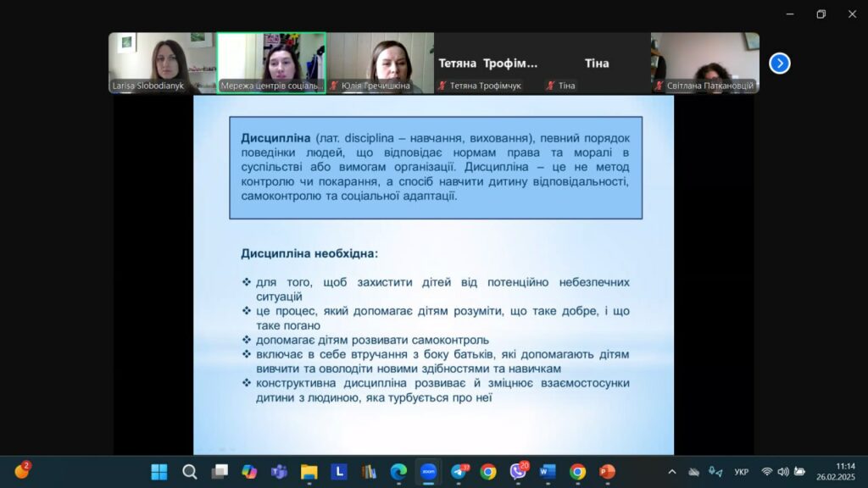Launch Microsoft Edge from the taskbar
The image size is (868, 488).
pyautogui.click(x=398, y=472)
